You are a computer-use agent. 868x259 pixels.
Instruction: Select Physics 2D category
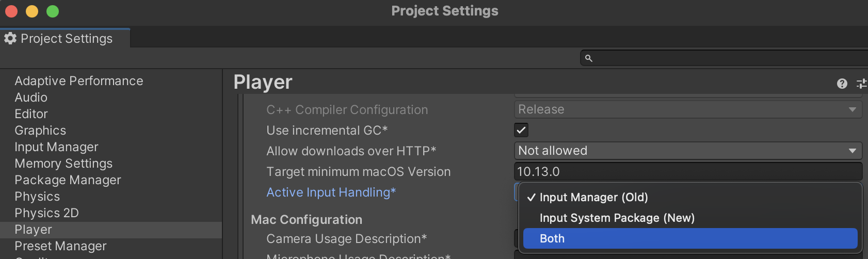click(x=46, y=213)
